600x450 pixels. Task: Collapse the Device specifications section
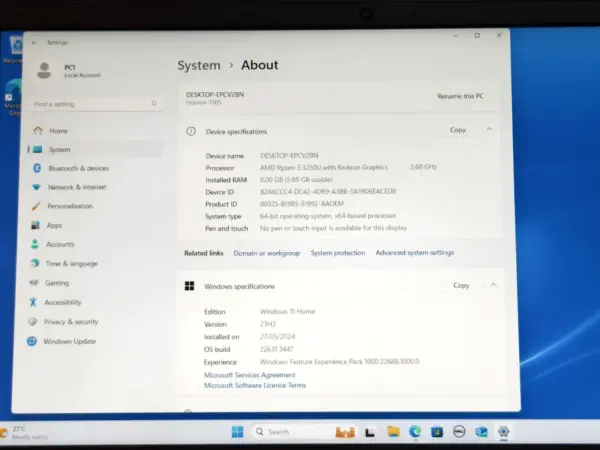pos(489,129)
